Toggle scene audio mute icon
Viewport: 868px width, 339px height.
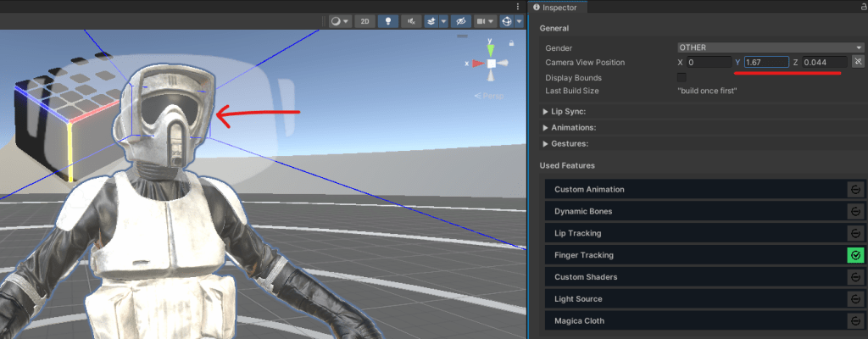(413, 21)
